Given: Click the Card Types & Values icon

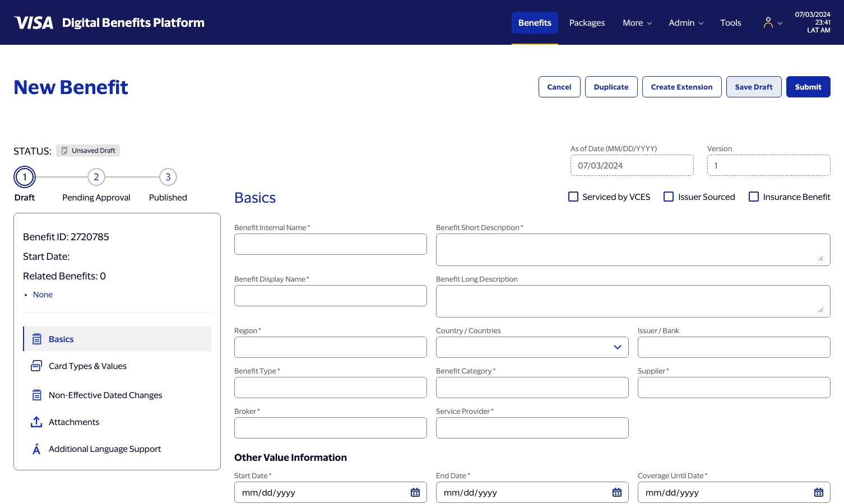Looking at the screenshot, I should [x=36, y=366].
